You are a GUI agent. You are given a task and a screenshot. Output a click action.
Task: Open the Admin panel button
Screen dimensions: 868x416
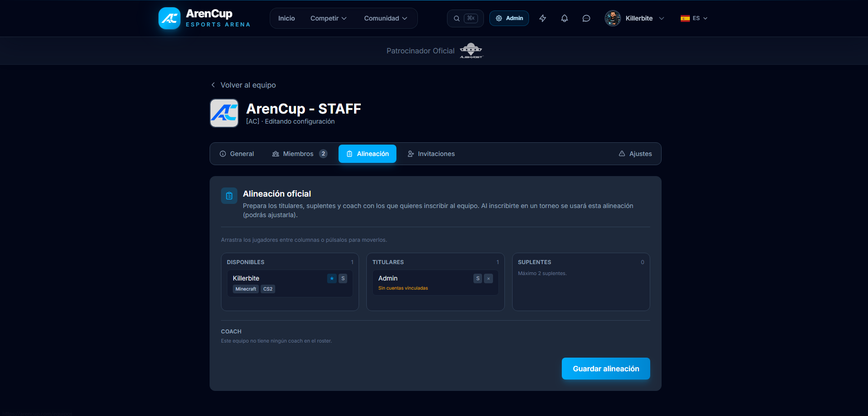(509, 18)
